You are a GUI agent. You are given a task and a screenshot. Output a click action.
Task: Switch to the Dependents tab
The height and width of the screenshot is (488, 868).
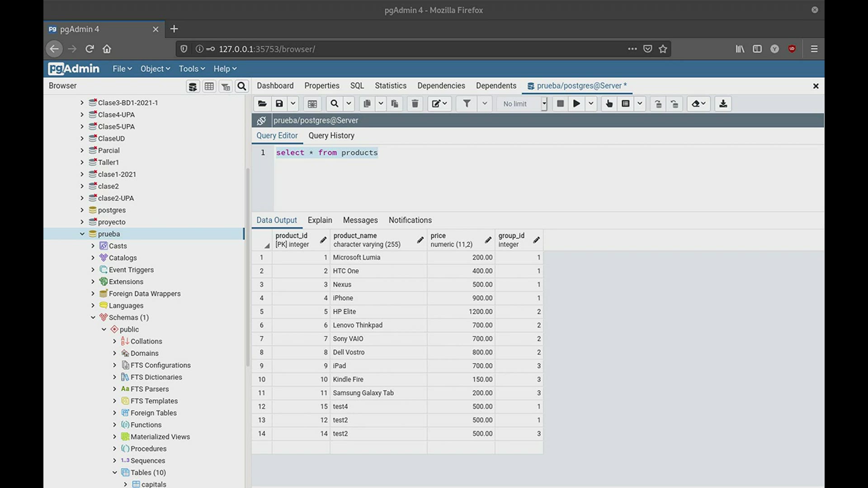pyautogui.click(x=496, y=86)
